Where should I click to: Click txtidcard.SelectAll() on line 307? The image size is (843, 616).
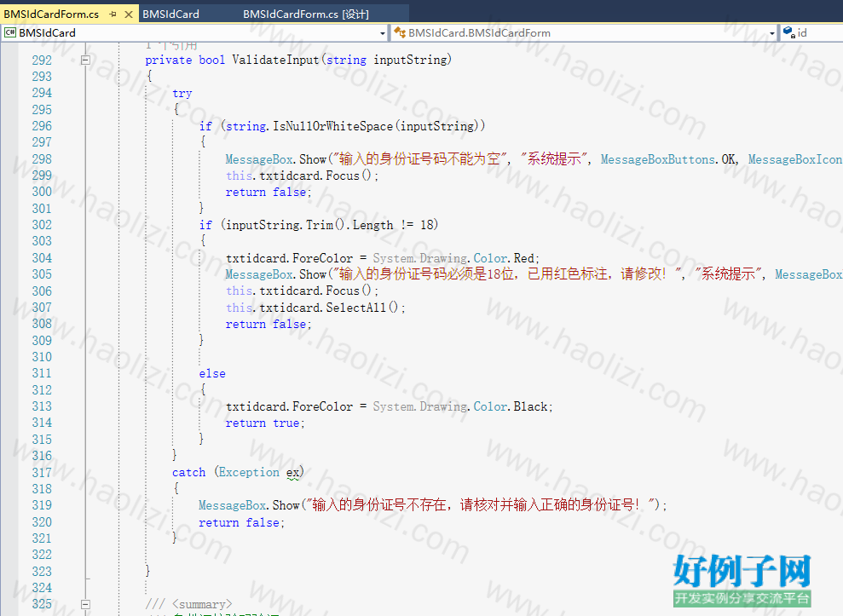tap(329, 308)
